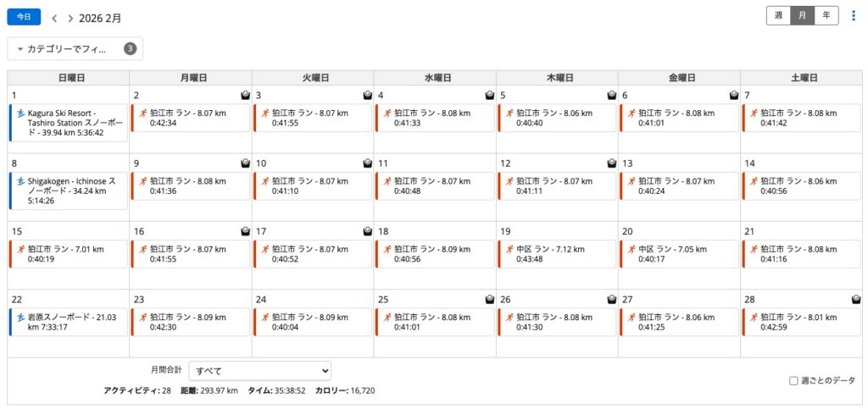Click the weight scale icon on February 2

[246, 96]
